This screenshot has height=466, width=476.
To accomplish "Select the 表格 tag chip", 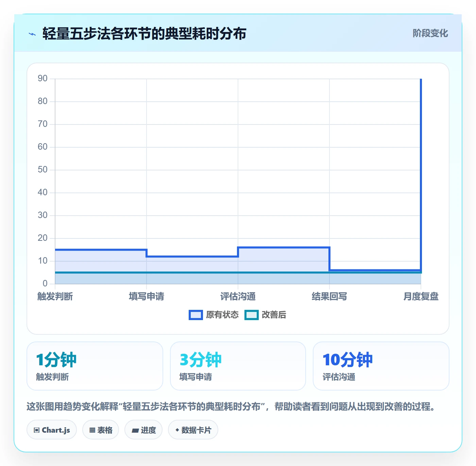I will click(x=101, y=430).
